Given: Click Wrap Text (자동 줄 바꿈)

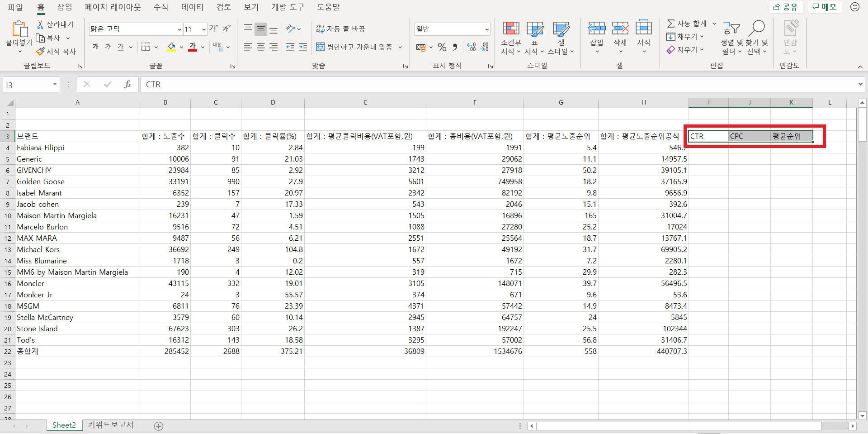Looking at the screenshot, I should click(x=340, y=29).
